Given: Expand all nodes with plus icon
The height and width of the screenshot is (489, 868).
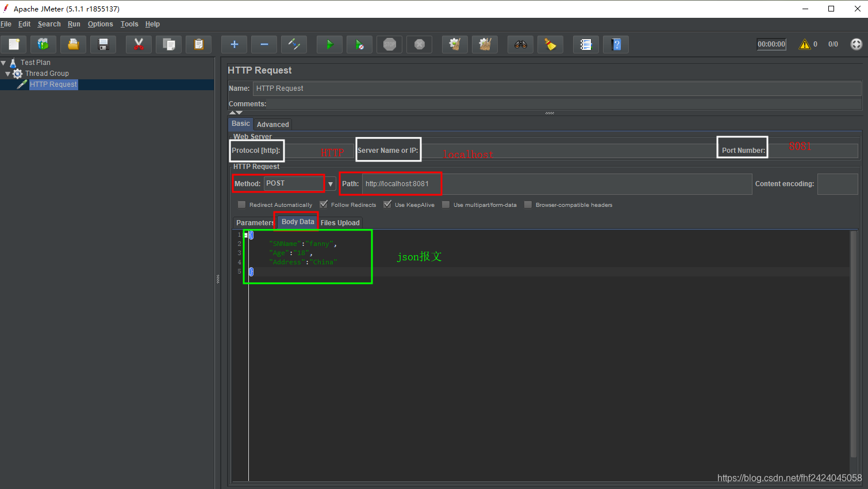Looking at the screenshot, I should [234, 44].
